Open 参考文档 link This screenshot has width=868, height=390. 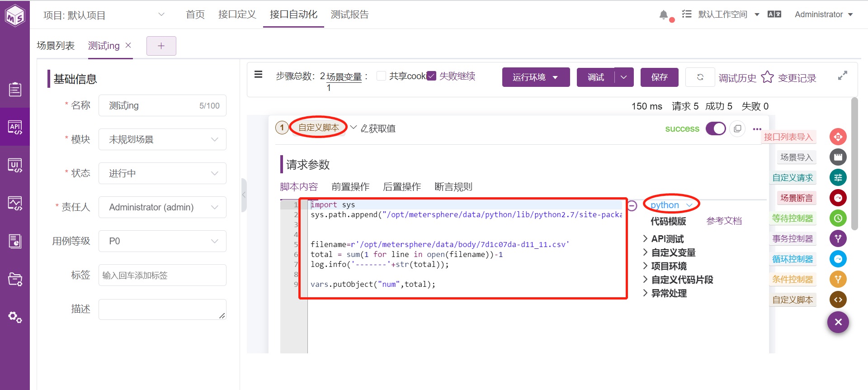(x=724, y=221)
